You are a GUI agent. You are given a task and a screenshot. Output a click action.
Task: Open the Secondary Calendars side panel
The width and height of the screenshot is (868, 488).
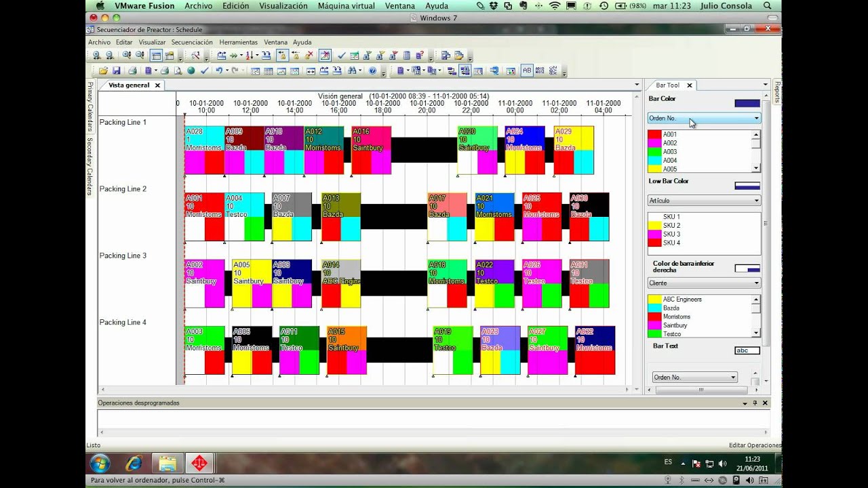coord(90,166)
